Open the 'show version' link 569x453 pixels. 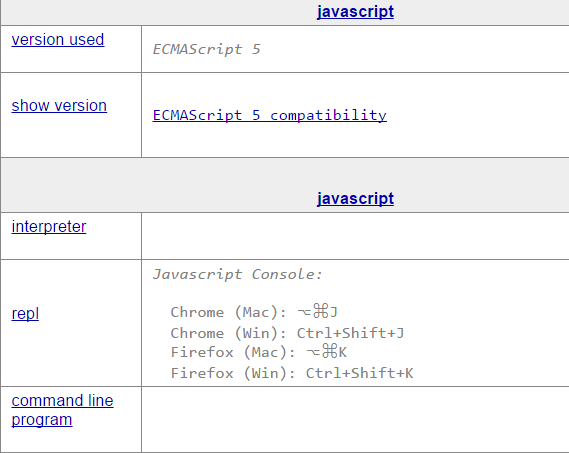[59, 106]
